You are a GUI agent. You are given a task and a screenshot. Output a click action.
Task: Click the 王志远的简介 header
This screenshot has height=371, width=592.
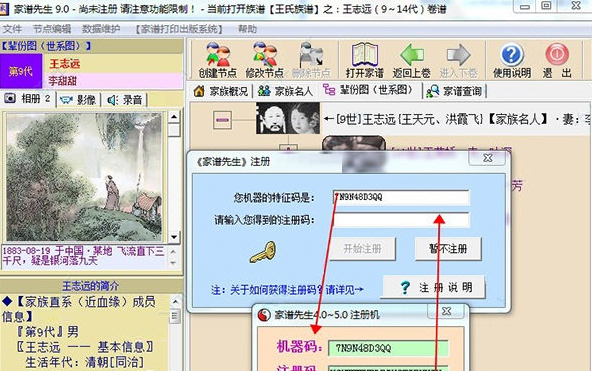point(91,286)
